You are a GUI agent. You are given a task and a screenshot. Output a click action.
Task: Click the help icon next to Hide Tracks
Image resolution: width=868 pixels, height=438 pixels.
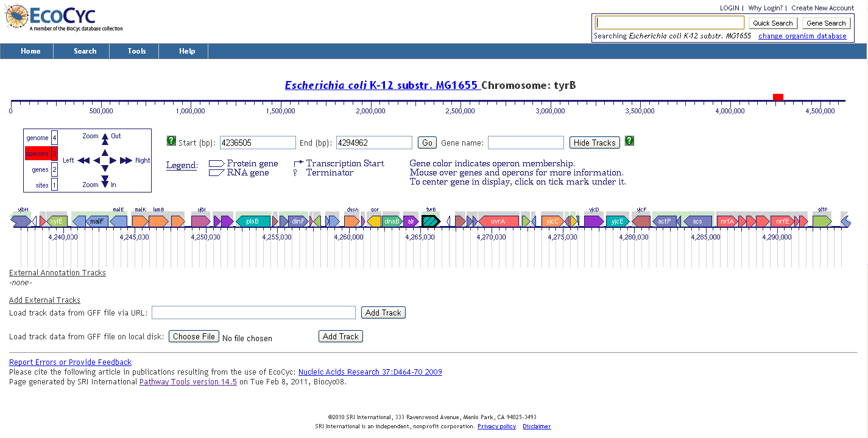(x=629, y=141)
